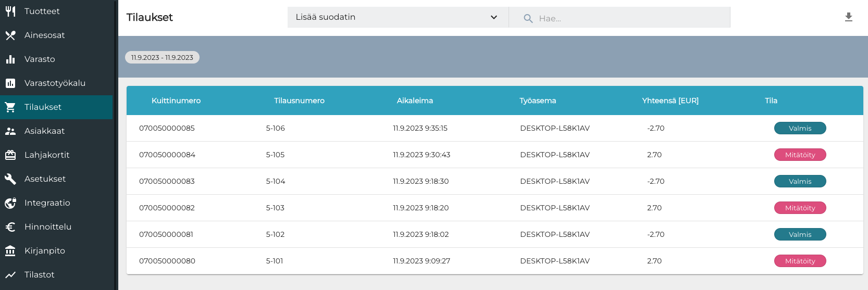
Task: Go to Tilastot in the sidebar
Action: click(39, 274)
